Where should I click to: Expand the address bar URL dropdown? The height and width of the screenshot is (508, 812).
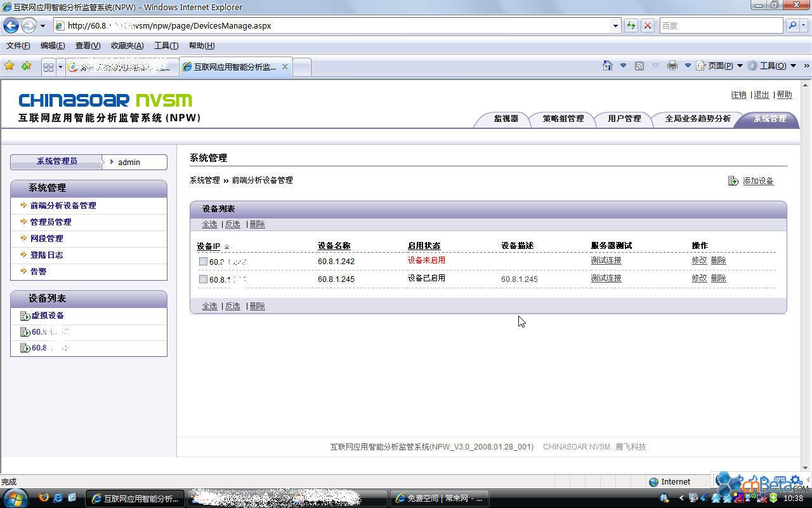coord(615,26)
